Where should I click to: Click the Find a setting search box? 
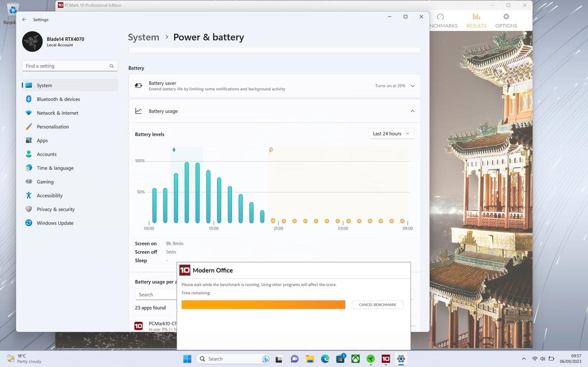[66, 66]
